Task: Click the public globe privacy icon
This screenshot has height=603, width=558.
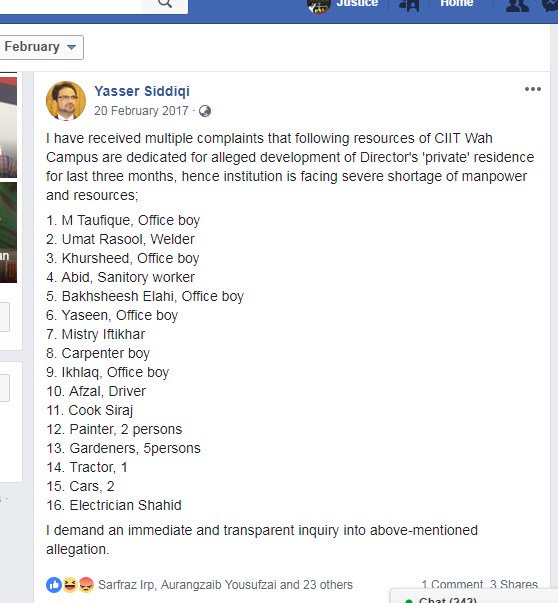Action: click(205, 111)
